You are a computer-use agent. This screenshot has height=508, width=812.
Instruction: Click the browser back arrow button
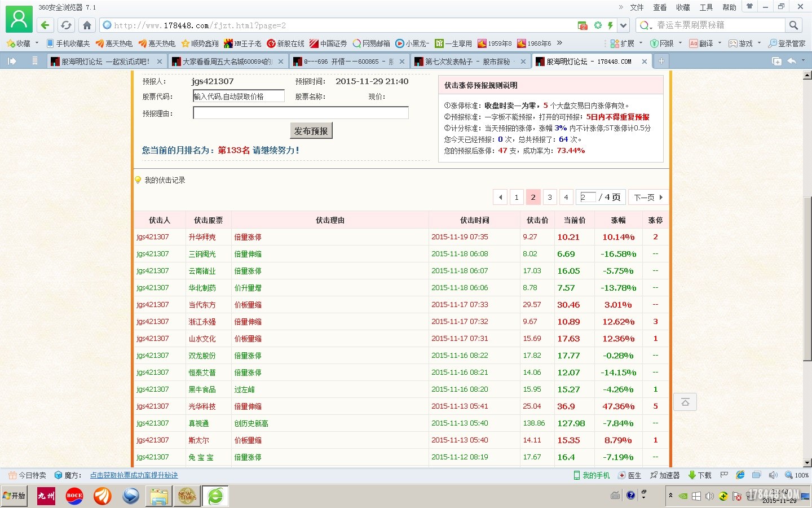(x=45, y=25)
